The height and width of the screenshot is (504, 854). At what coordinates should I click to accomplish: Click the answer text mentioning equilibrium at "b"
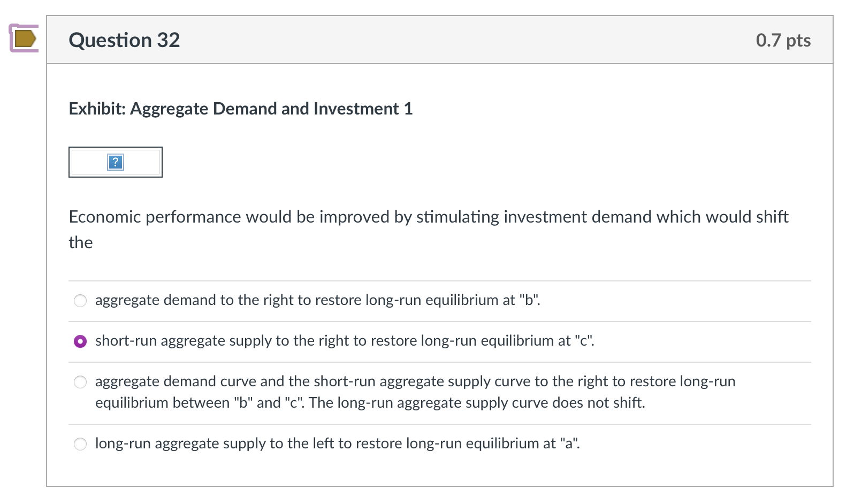[318, 300]
